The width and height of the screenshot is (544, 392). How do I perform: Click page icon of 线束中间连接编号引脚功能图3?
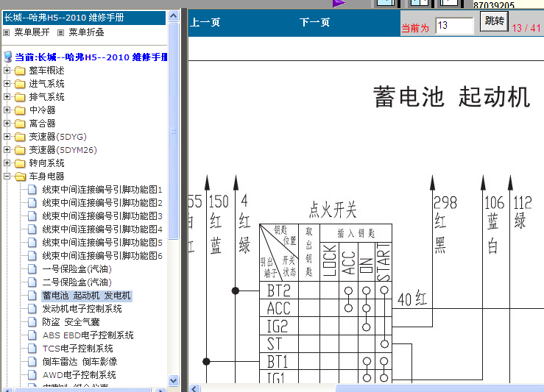(x=32, y=216)
